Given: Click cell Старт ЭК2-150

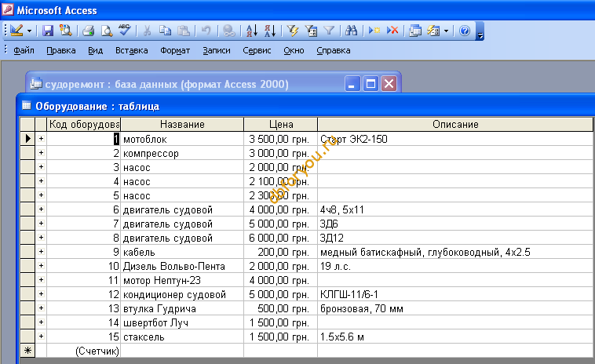Looking at the screenshot, I should tap(455, 139).
